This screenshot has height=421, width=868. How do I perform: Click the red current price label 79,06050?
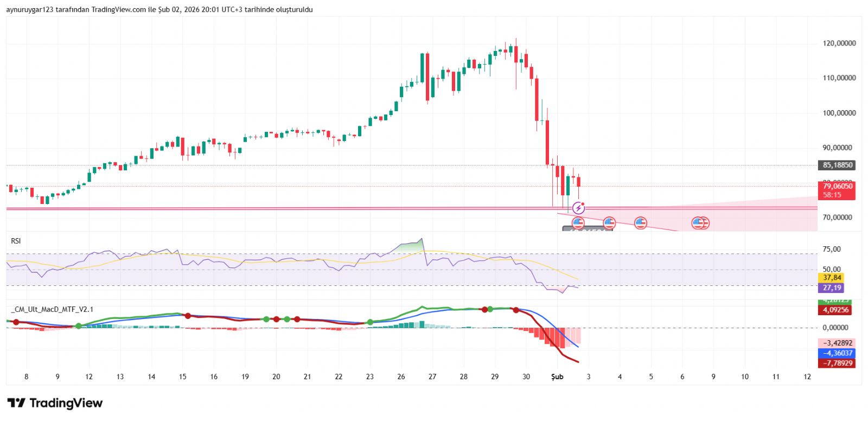pos(836,186)
